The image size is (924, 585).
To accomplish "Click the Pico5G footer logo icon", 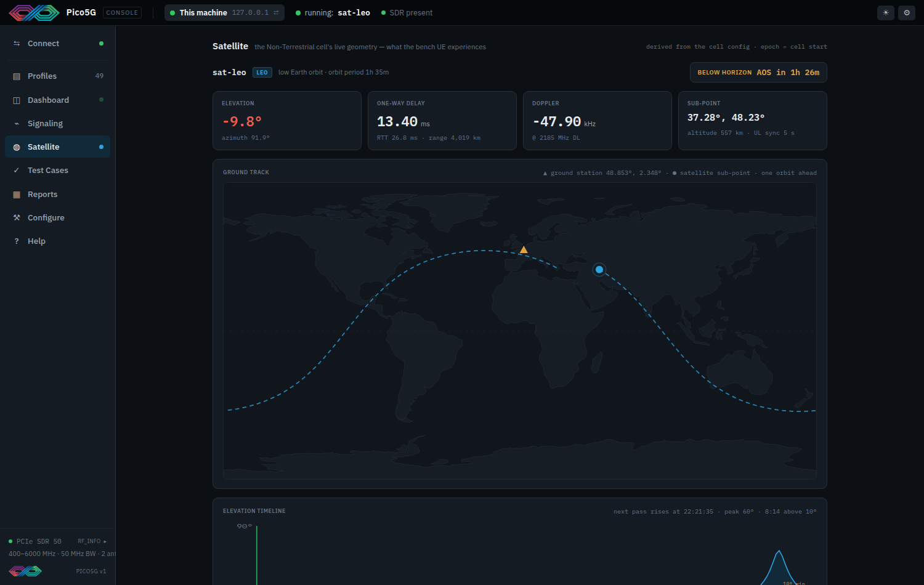I will click(x=25, y=571).
